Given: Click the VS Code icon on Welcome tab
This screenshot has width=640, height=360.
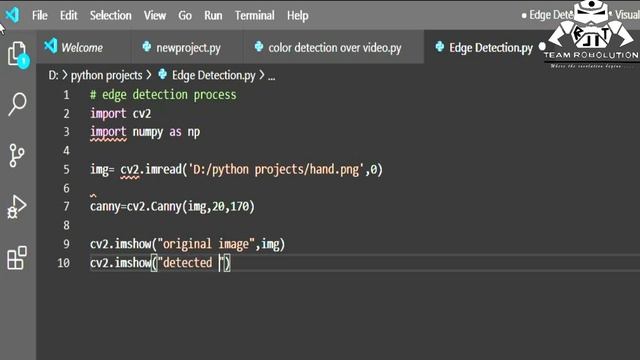Looking at the screenshot, I should [x=51, y=46].
